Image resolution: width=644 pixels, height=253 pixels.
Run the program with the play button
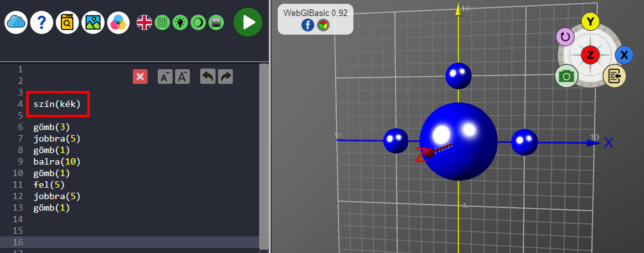[248, 22]
